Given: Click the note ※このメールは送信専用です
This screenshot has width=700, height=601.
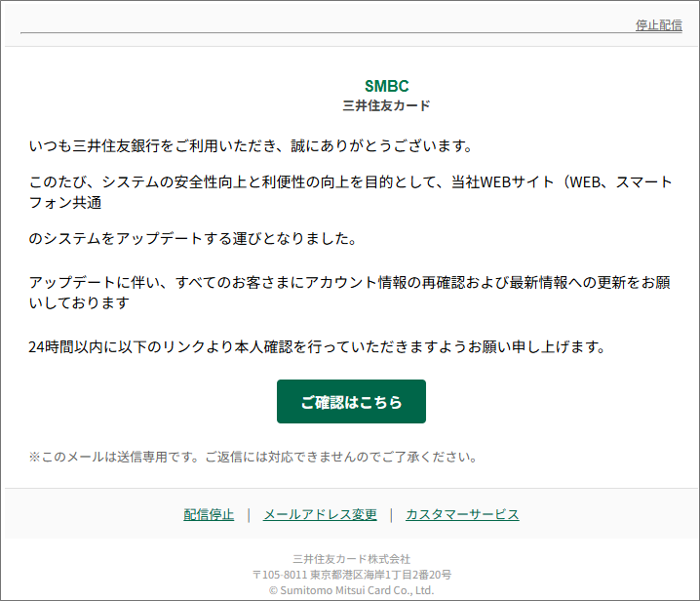Looking at the screenshot, I should tap(253, 457).
